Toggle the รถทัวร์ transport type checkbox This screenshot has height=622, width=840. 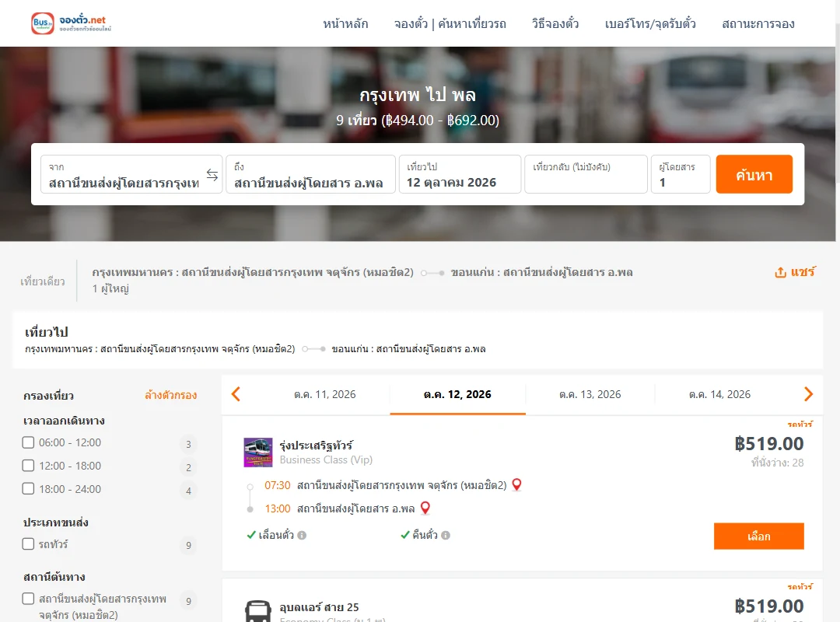click(29, 543)
